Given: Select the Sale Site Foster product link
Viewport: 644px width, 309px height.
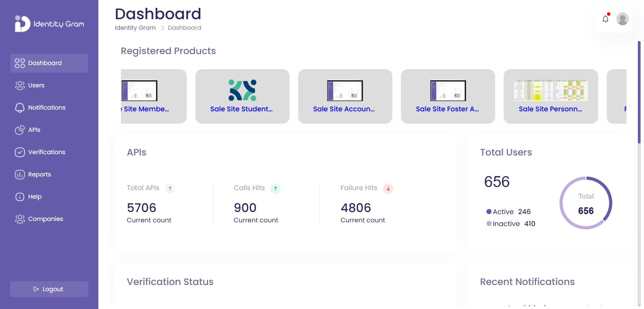Looking at the screenshot, I should 447,109.
